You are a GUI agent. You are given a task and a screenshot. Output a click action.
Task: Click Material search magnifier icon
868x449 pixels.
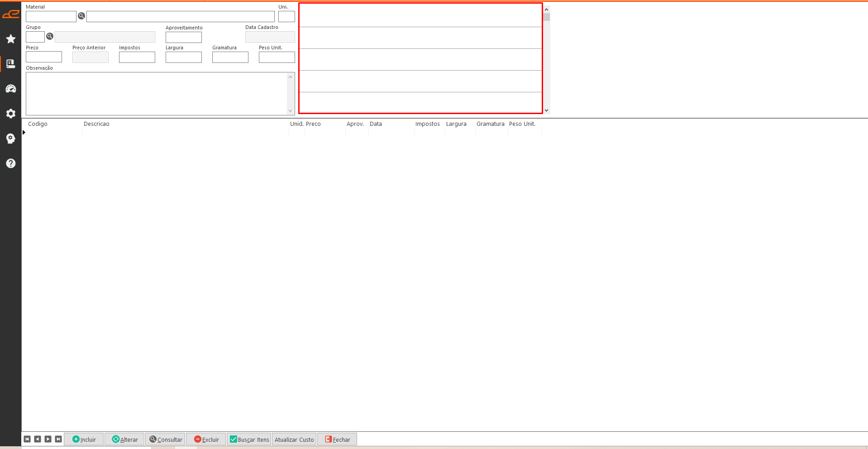[81, 16]
